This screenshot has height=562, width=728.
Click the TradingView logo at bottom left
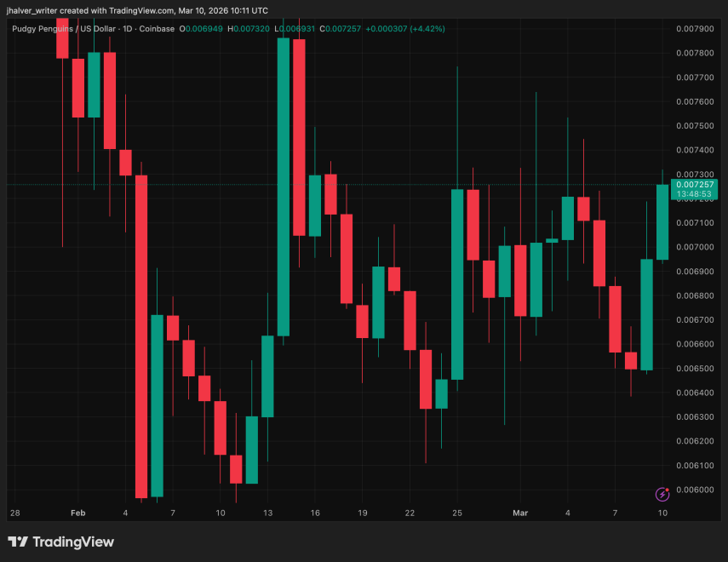pyautogui.click(x=60, y=542)
